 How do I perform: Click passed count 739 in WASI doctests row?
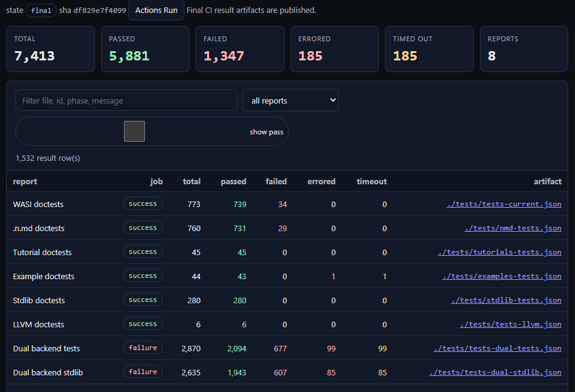240,205
